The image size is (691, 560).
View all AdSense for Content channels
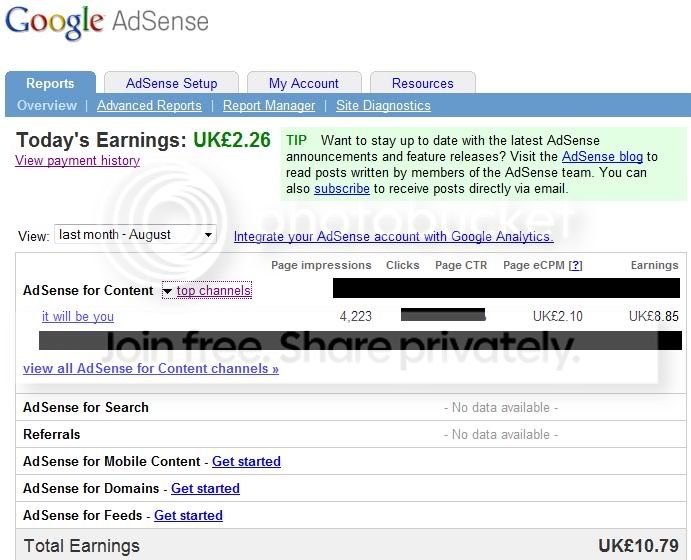tap(151, 368)
